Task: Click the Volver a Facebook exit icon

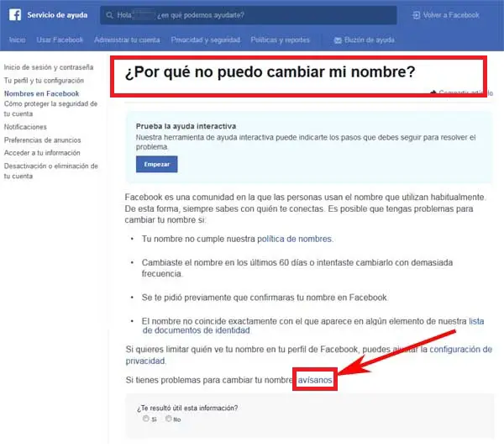Action: tap(417, 15)
